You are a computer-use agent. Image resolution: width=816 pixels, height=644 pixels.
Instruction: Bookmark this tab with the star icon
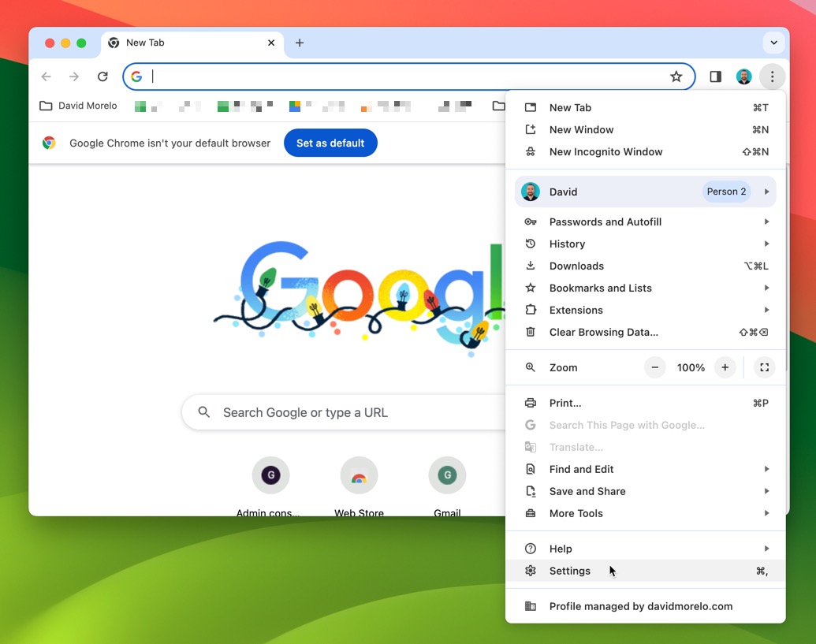pyautogui.click(x=676, y=76)
